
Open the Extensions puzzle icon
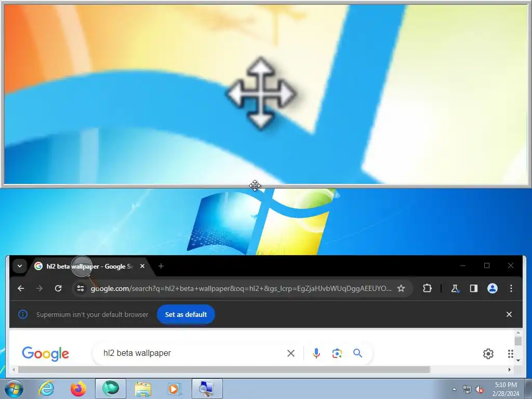coord(427,288)
